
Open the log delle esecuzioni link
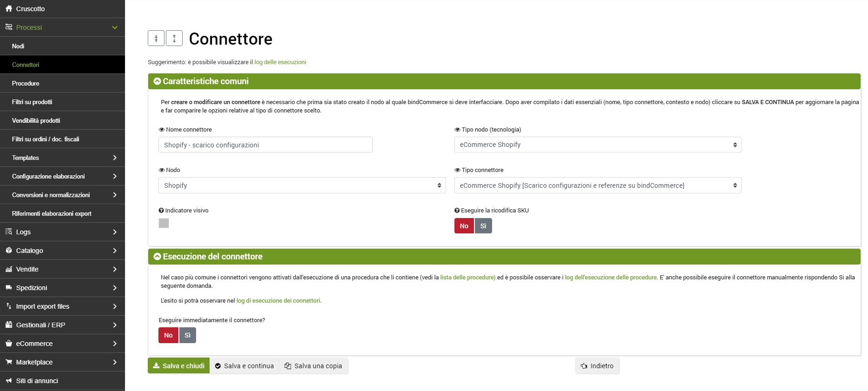280,62
